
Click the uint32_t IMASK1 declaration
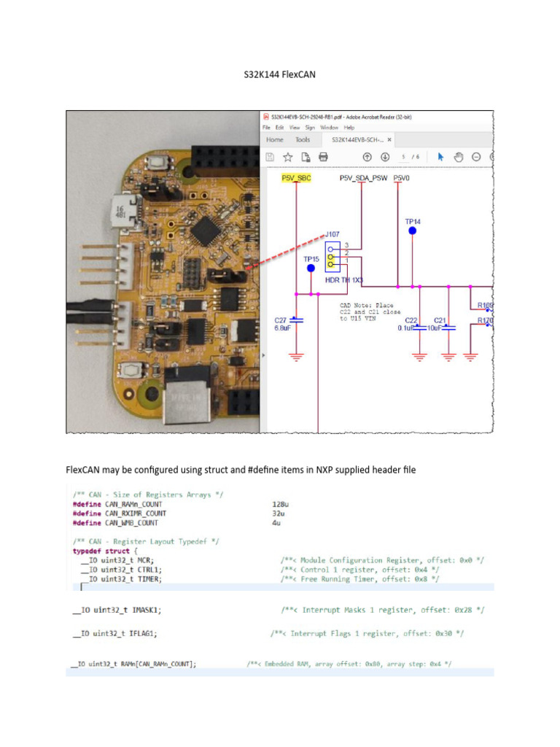pyautogui.click(x=117, y=611)
